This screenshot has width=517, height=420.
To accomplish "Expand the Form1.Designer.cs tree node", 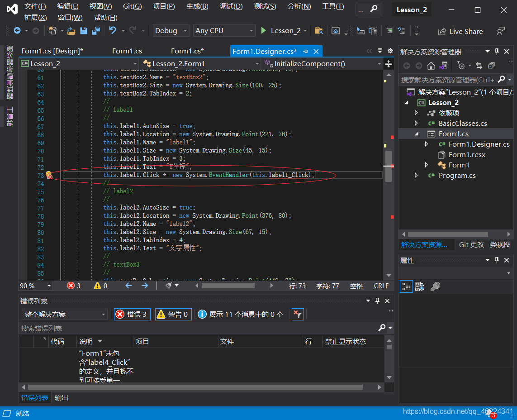I will pos(427,144).
